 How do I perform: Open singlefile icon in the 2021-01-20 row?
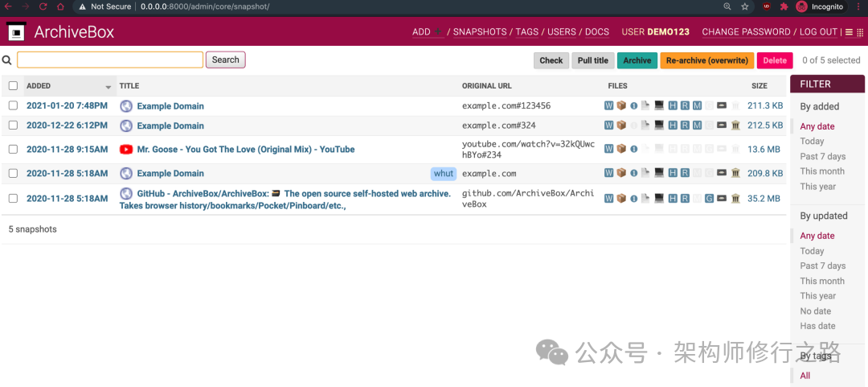click(x=634, y=106)
